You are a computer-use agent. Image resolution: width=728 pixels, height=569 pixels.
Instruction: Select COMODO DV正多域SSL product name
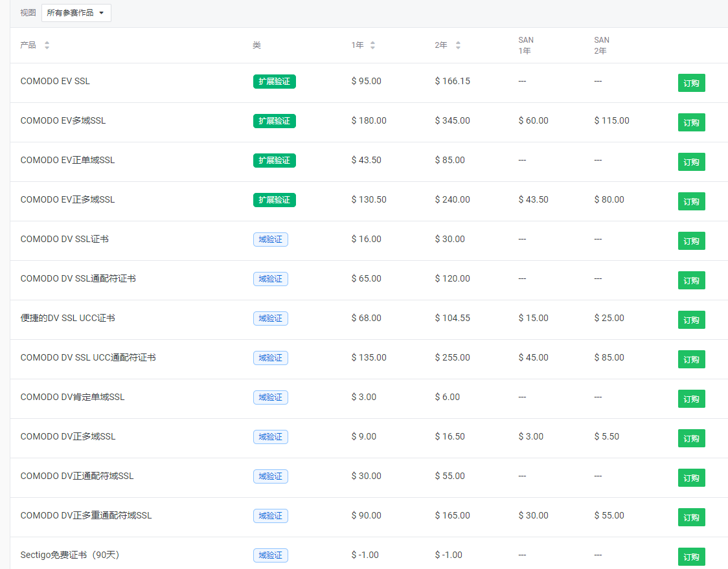coord(67,437)
